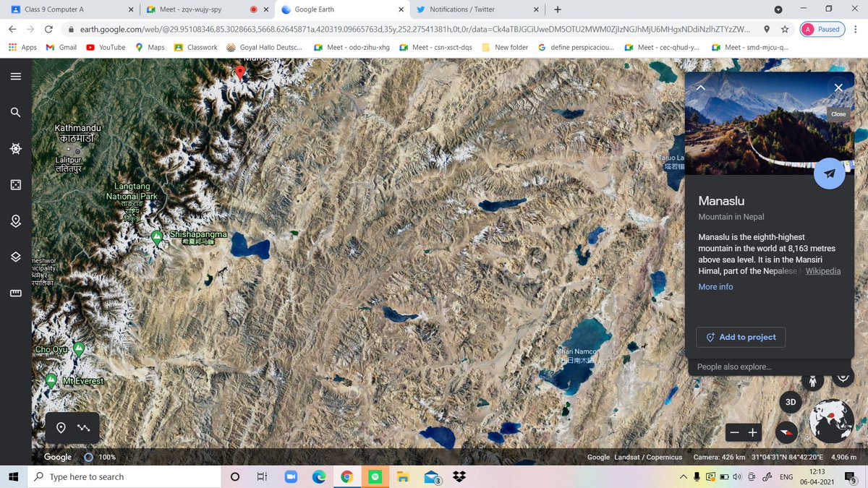Image resolution: width=868 pixels, height=488 pixels.
Task: Fly to Manaslu with the paper plane button
Action: click(829, 174)
